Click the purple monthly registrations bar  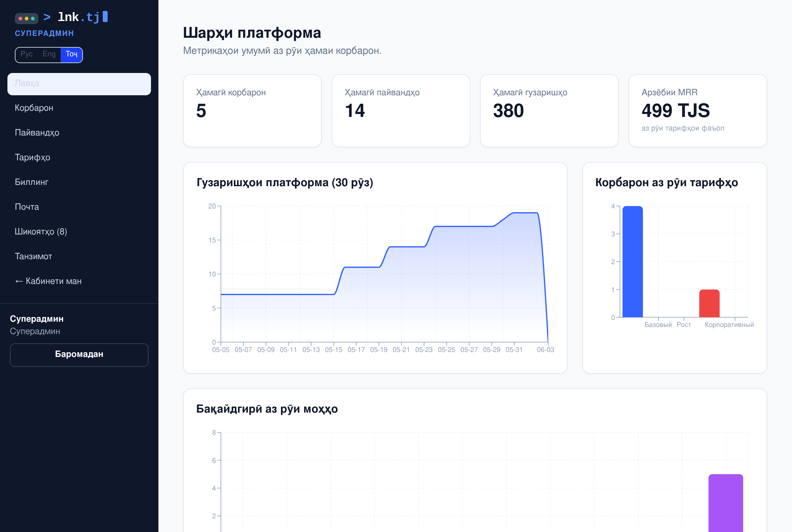point(725,503)
